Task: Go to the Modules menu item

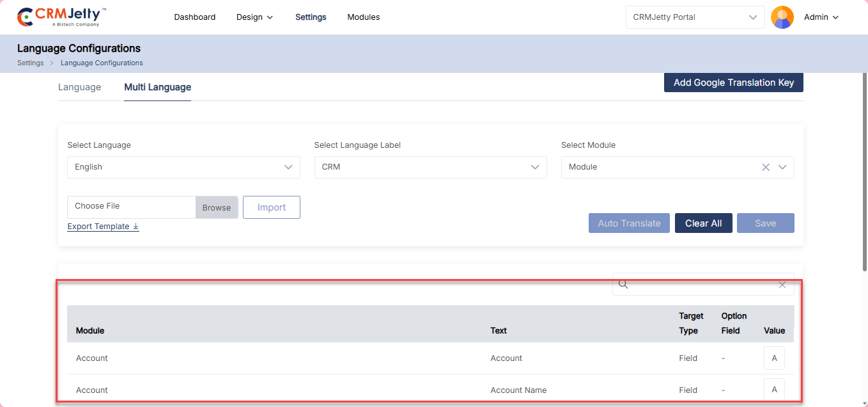Action: (x=363, y=17)
